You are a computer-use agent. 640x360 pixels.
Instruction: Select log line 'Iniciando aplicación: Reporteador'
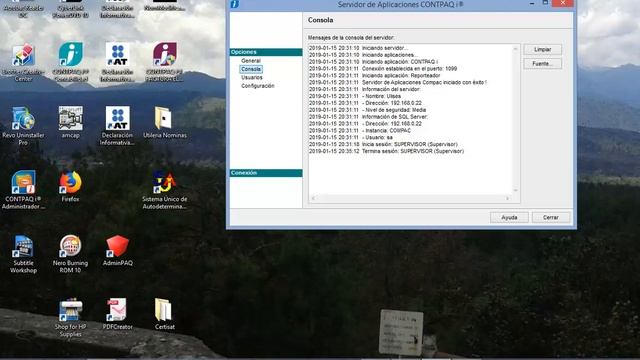pyautogui.click(x=374, y=76)
